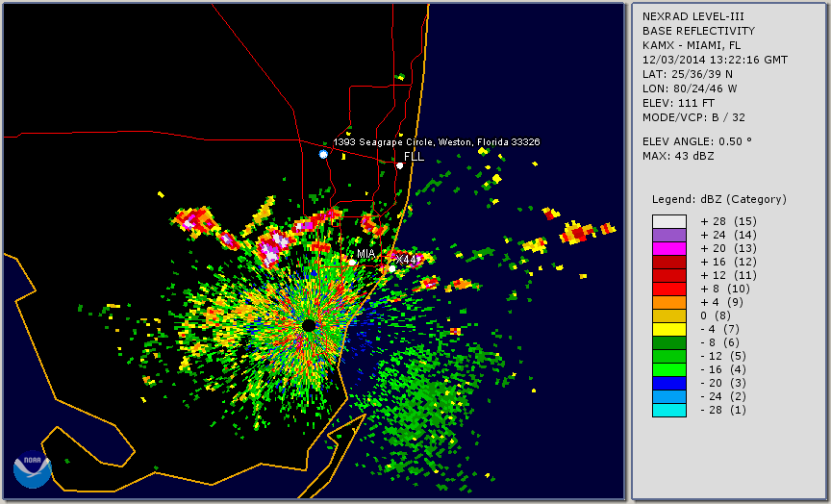The image size is (831, 504).
Task: Click the 'MODE/VCP: B / 32' text
Action: (693, 117)
